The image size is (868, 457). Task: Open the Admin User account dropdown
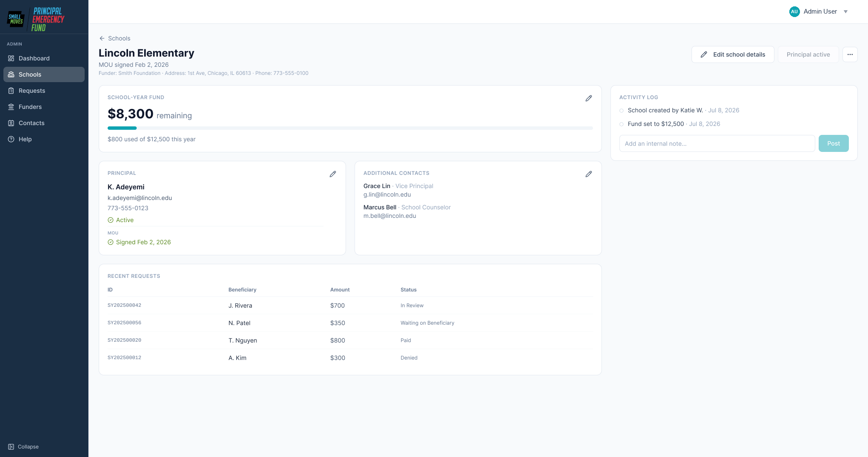pos(819,11)
